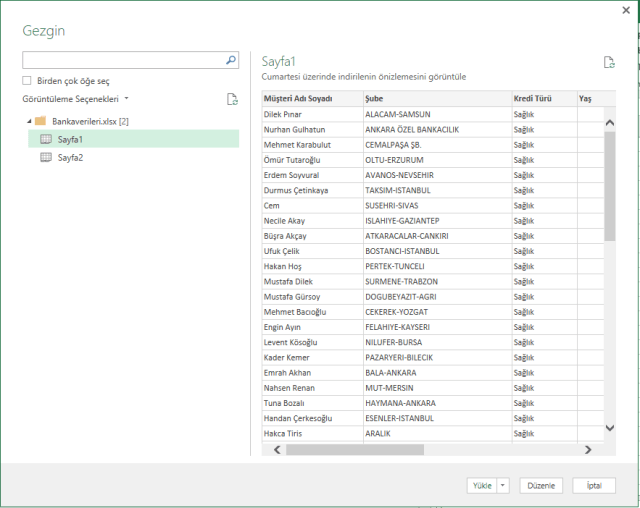Click the Dilek Pınar cell

(312, 114)
